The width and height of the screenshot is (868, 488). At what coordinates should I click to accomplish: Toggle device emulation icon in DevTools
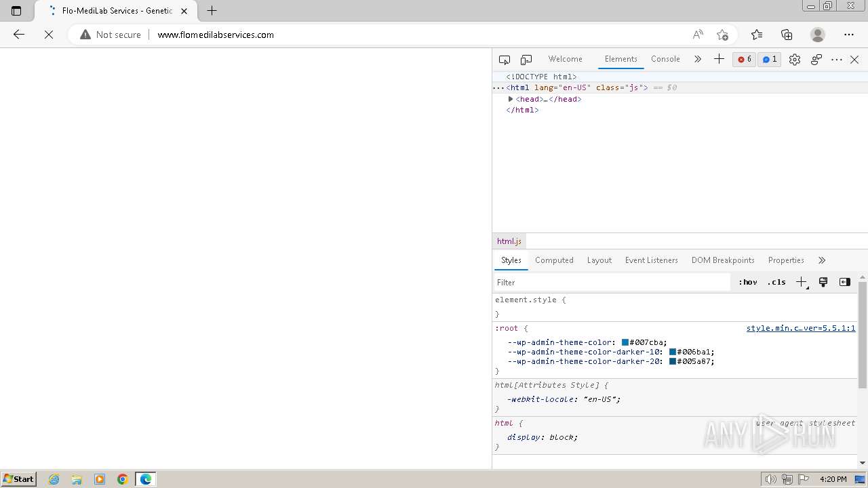[526, 60]
